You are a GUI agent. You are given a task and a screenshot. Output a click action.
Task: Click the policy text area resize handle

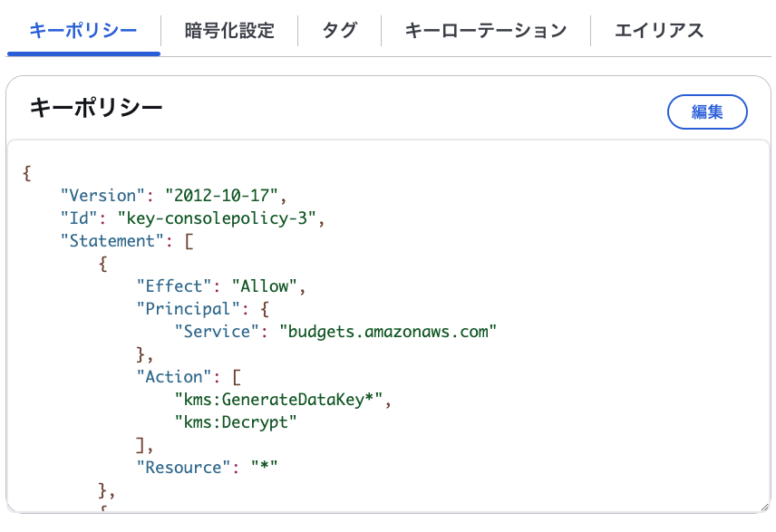(x=763, y=506)
